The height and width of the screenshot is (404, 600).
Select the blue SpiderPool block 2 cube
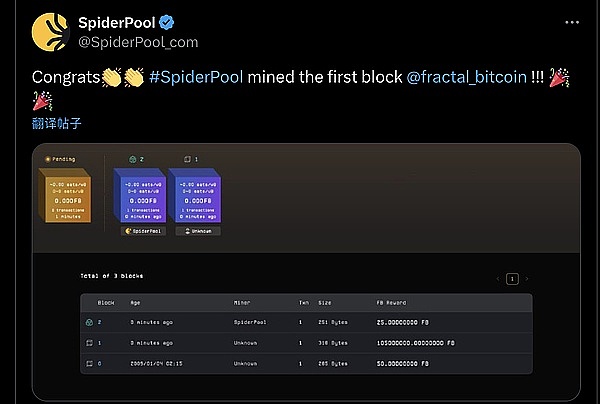[x=141, y=196]
